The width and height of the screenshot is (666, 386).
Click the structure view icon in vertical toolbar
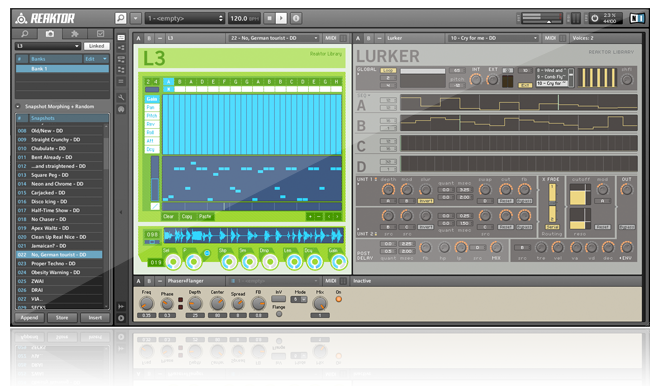pos(121,48)
